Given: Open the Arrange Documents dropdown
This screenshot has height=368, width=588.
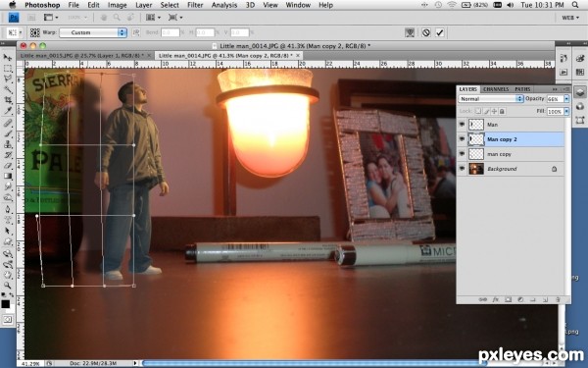Looking at the screenshot, I should pyautogui.click(x=153, y=18).
